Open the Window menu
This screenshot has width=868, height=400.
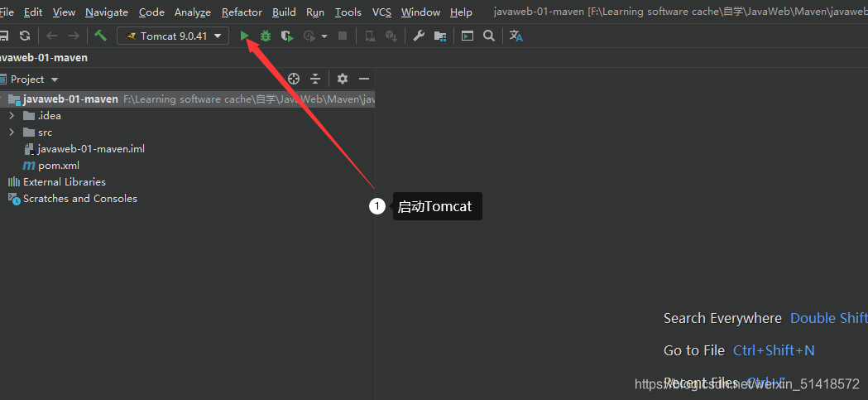[420, 12]
